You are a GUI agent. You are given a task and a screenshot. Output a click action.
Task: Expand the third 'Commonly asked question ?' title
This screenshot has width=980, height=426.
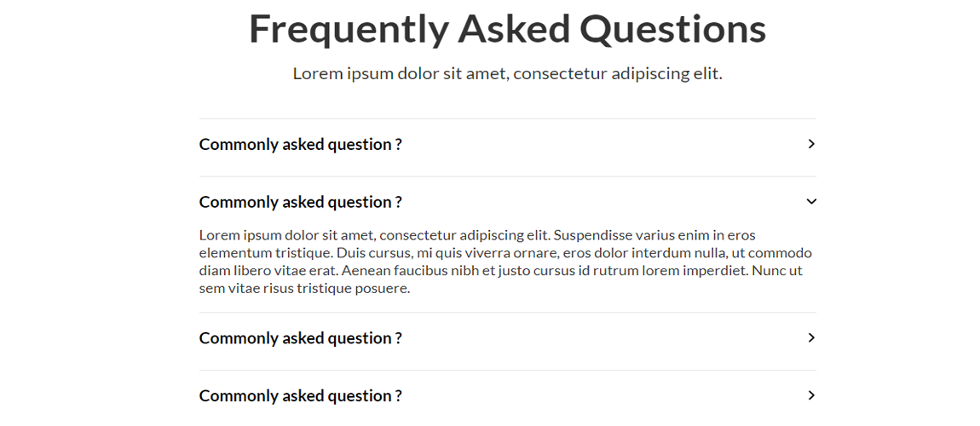coord(300,338)
